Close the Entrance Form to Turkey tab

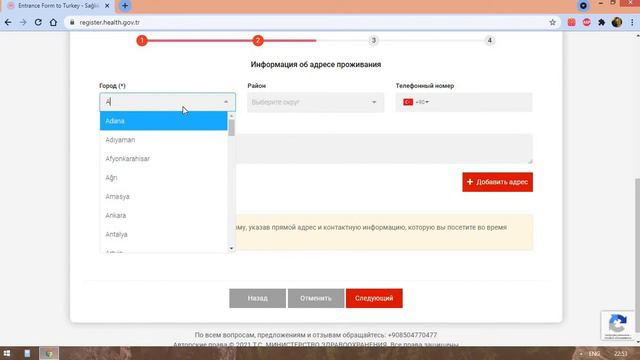107,6
